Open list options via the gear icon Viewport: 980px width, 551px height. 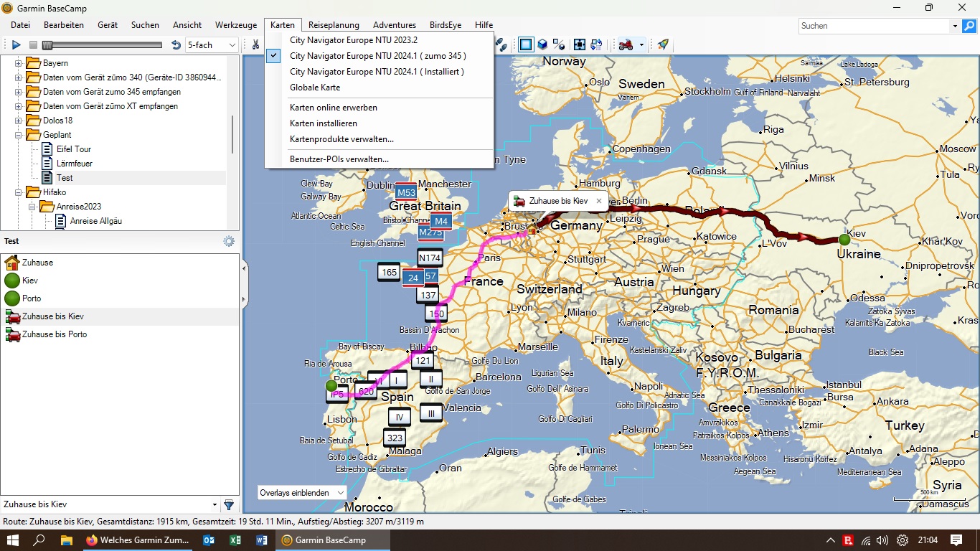(x=229, y=241)
